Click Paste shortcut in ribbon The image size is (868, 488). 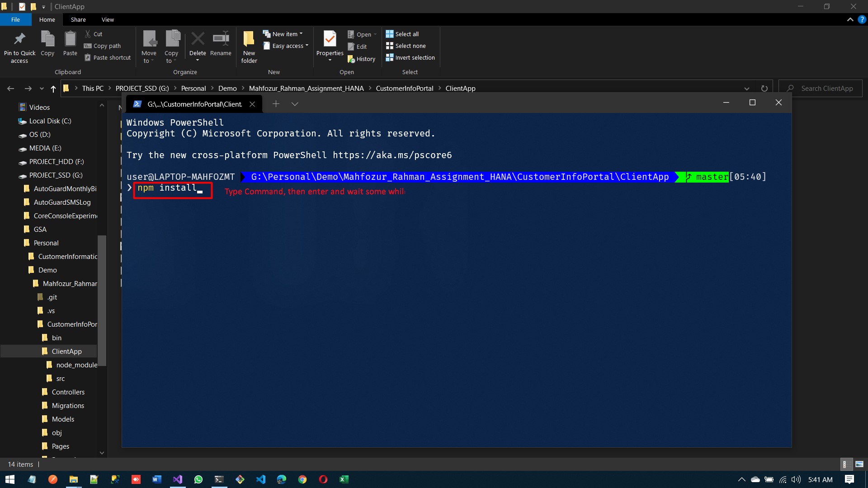[108, 57]
